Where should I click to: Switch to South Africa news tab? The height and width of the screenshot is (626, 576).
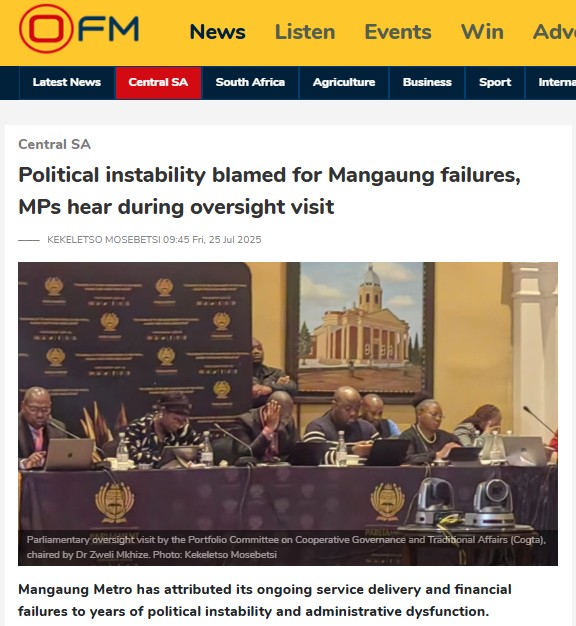[250, 82]
